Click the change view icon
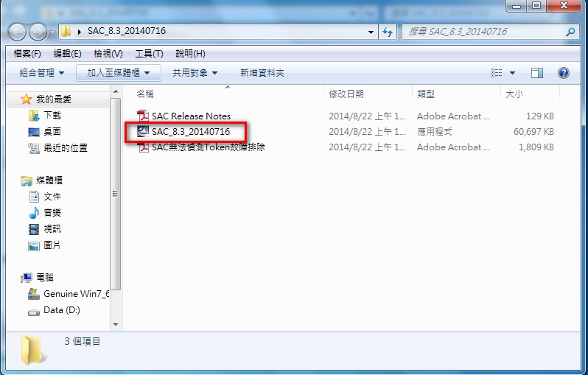The image size is (588, 375). [x=497, y=73]
